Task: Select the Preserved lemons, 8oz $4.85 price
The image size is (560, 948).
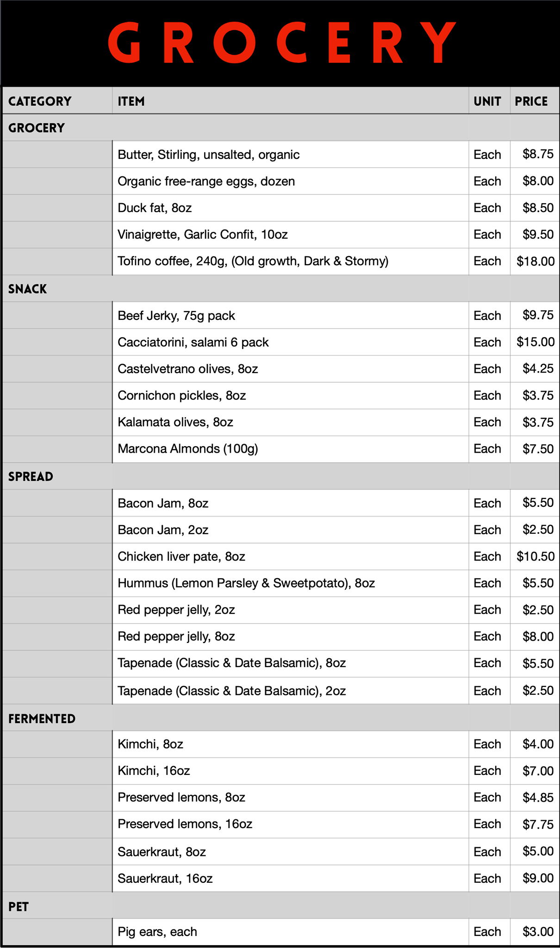Action: coord(538,798)
